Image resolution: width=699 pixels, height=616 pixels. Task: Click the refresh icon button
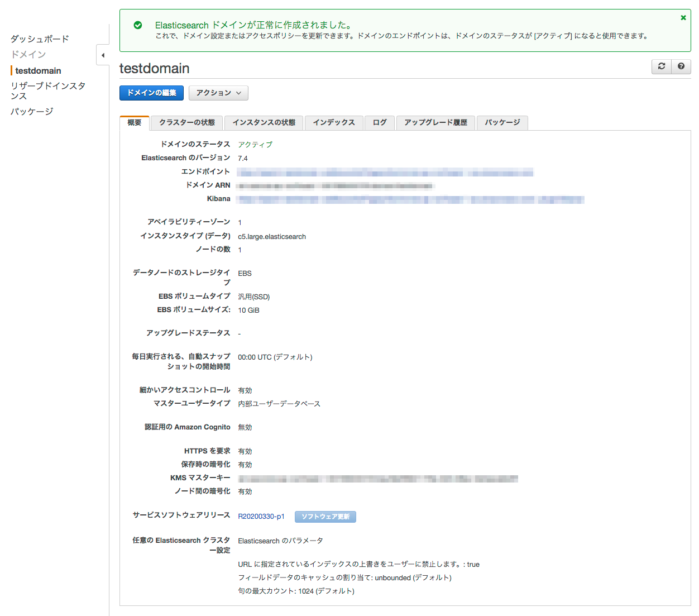[x=662, y=66]
